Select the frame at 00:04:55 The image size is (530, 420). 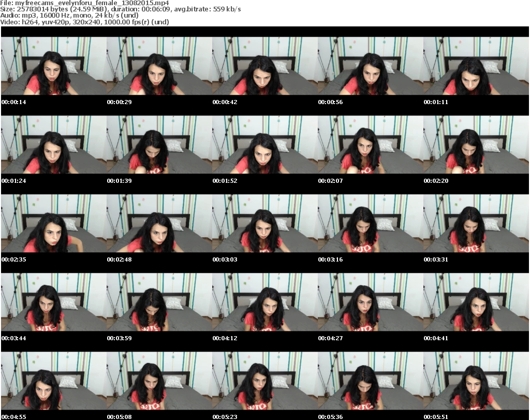click(x=54, y=381)
